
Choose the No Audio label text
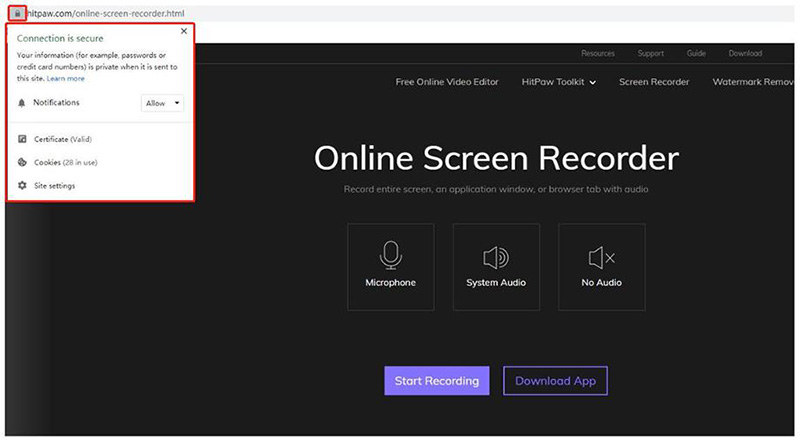tap(602, 283)
